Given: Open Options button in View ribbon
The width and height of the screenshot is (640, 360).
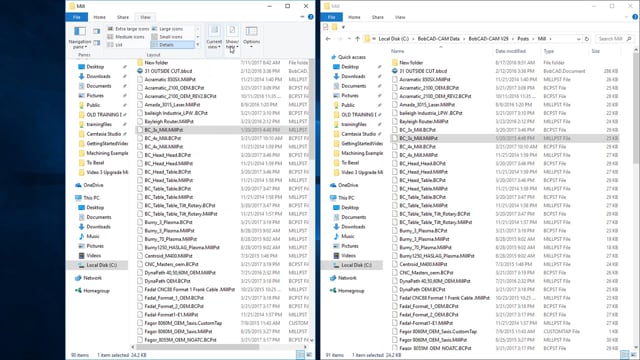Looking at the screenshot, I should (251, 38).
